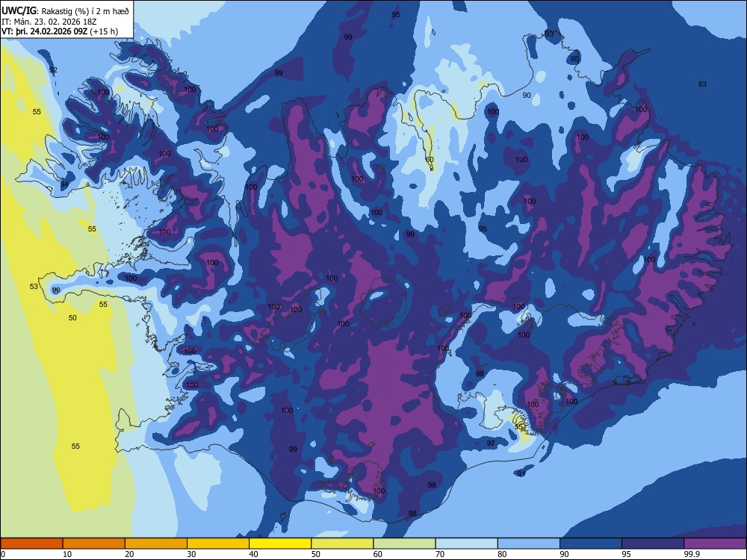Click the '94' value in the Westfjords

point(64,184)
